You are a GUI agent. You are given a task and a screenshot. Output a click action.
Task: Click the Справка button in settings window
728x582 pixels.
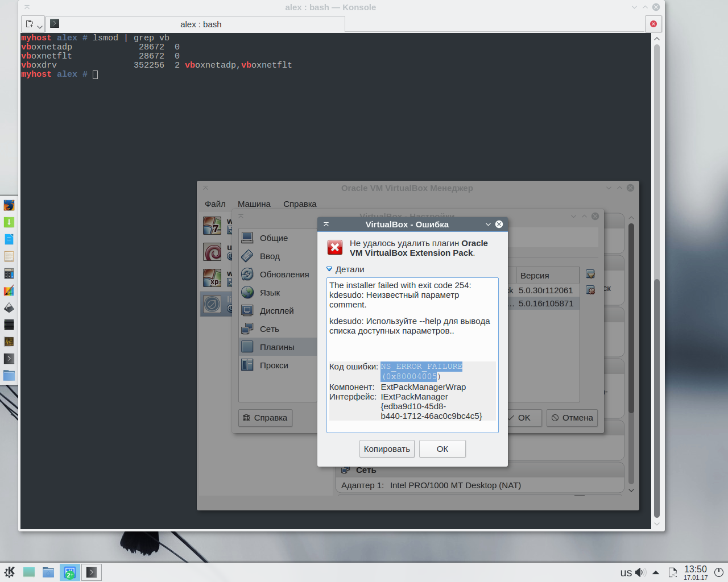click(265, 418)
